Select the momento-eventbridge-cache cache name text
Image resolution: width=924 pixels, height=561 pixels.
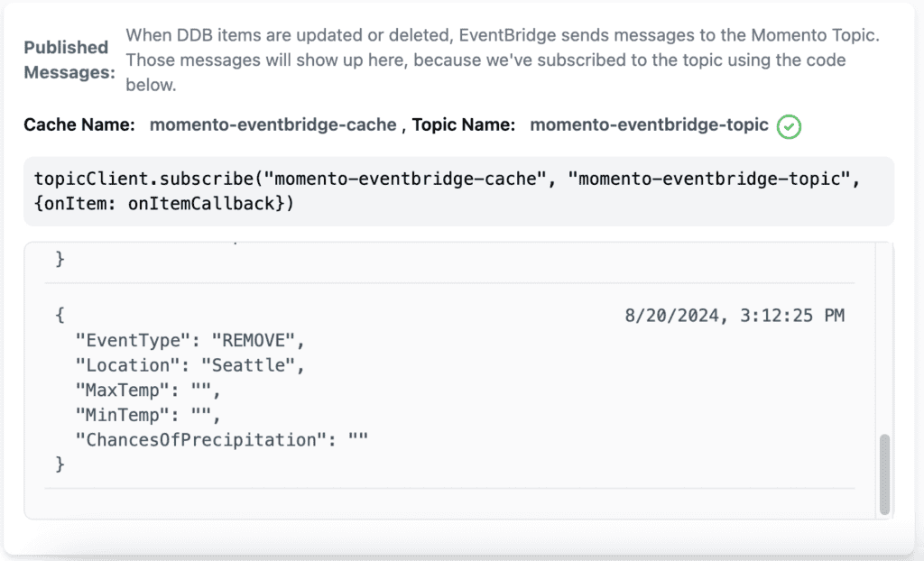pos(273,125)
